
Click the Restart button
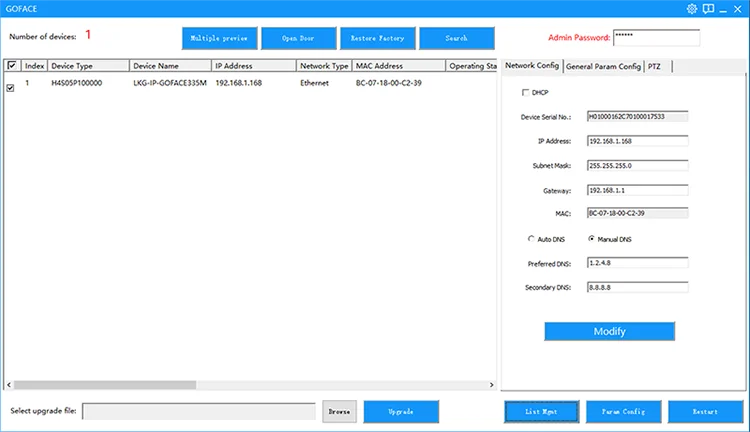pyautogui.click(x=706, y=411)
